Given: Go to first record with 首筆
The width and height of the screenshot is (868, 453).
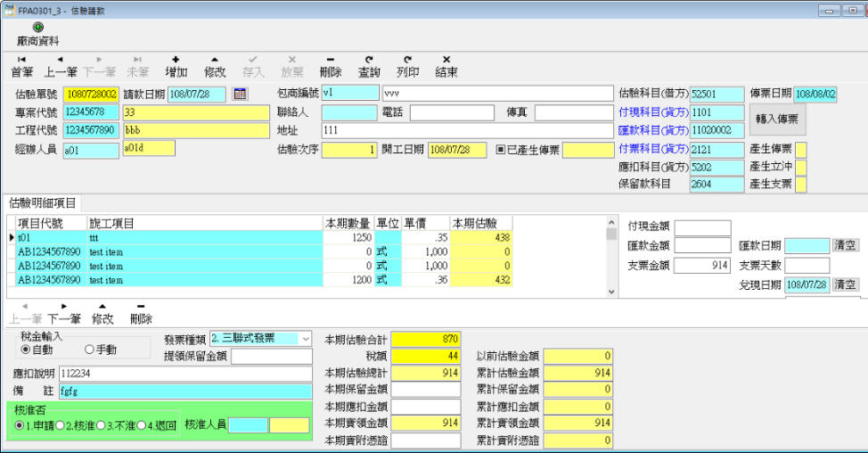Looking at the screenshot, I should point(22,67).
